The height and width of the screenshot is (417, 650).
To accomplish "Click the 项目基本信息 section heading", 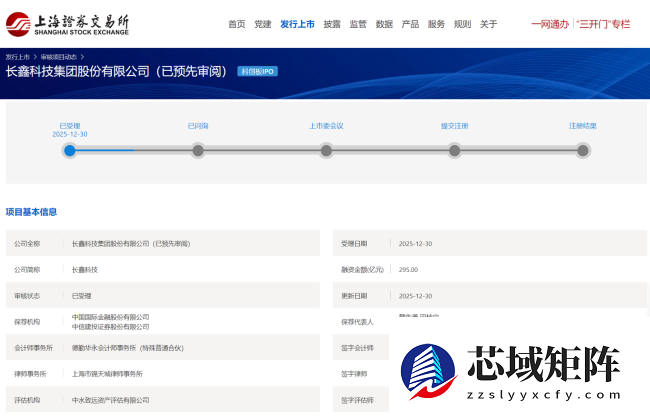I will click(31, 212).
